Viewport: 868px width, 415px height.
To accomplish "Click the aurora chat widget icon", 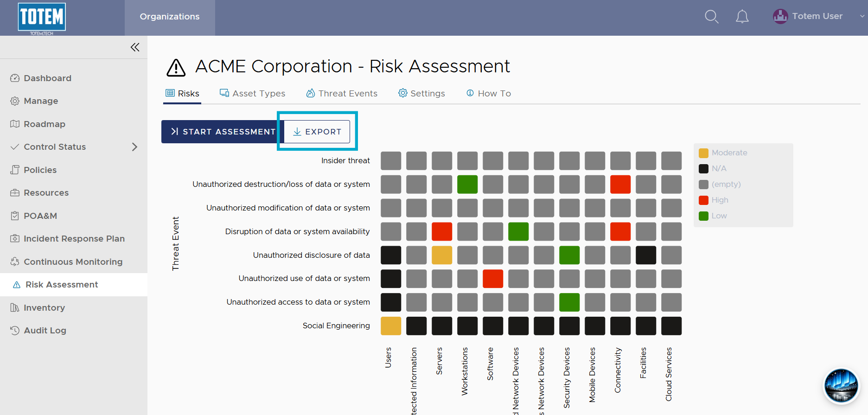I will (841, 386).
